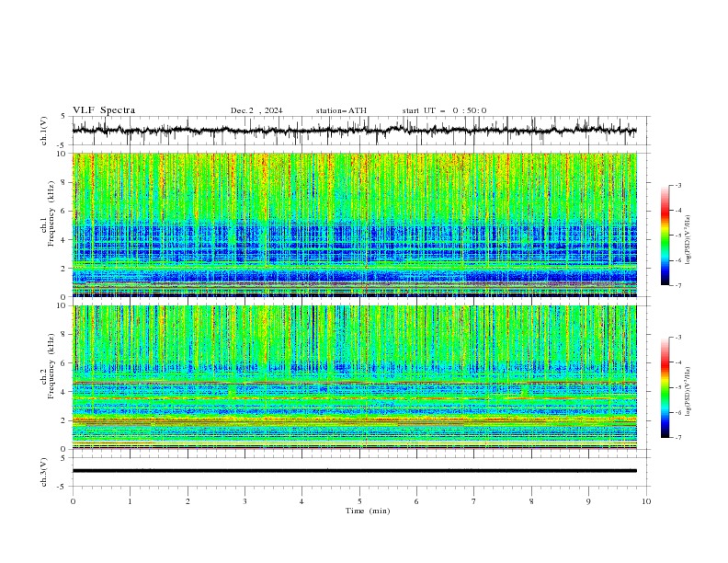Click the ch.1 spectrogram color scale bar
Viewport: 728px width, 563px height.
click(x=665, y=236)
